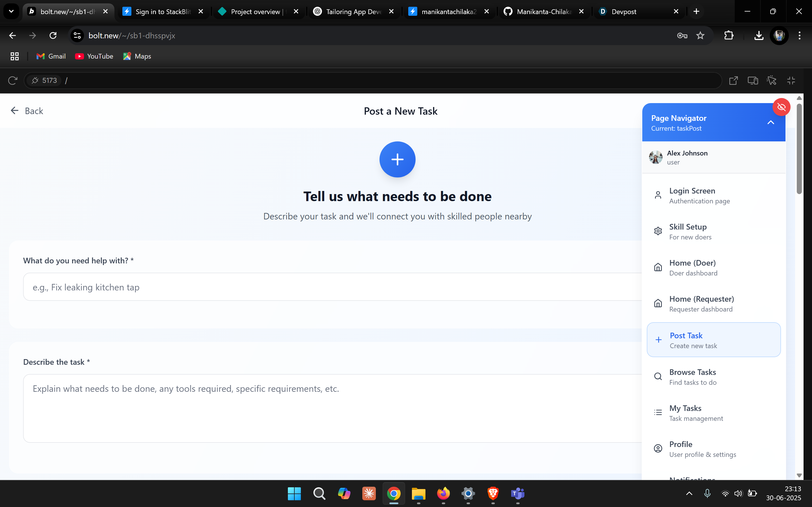Image resolution: width=812 pixels, height=507 pixels.
Task: Activate the element inspector cursor icon
Action: [x=771, y=81]
